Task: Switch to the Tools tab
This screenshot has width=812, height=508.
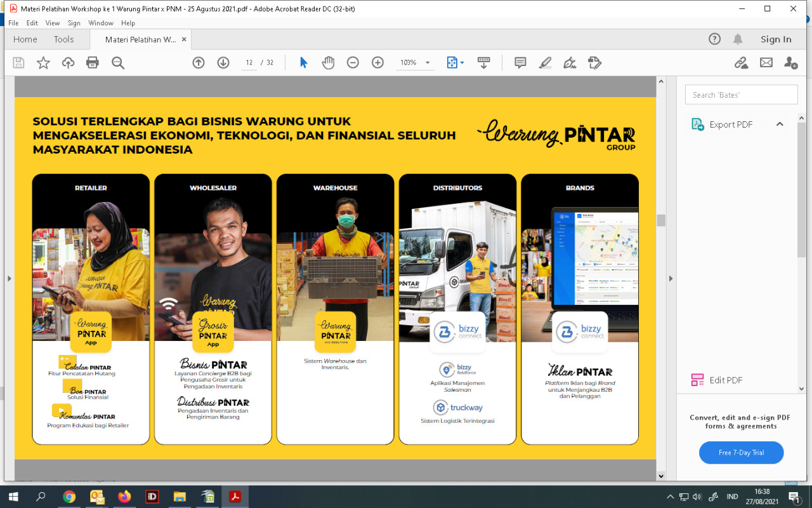Action: (x=63, y=39)
